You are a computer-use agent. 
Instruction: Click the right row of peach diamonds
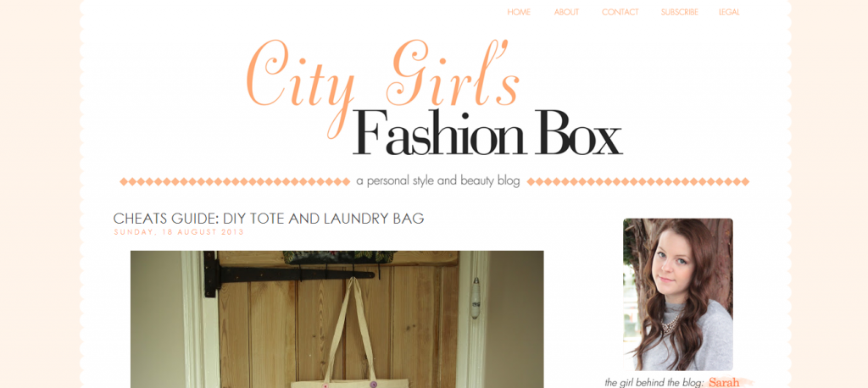pyautogui.click(x=637, y=181)
